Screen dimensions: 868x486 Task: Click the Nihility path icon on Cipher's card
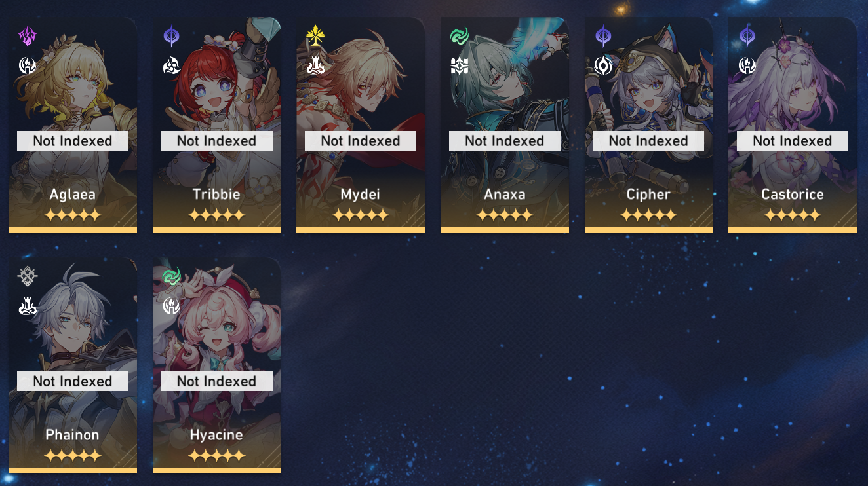603,65
